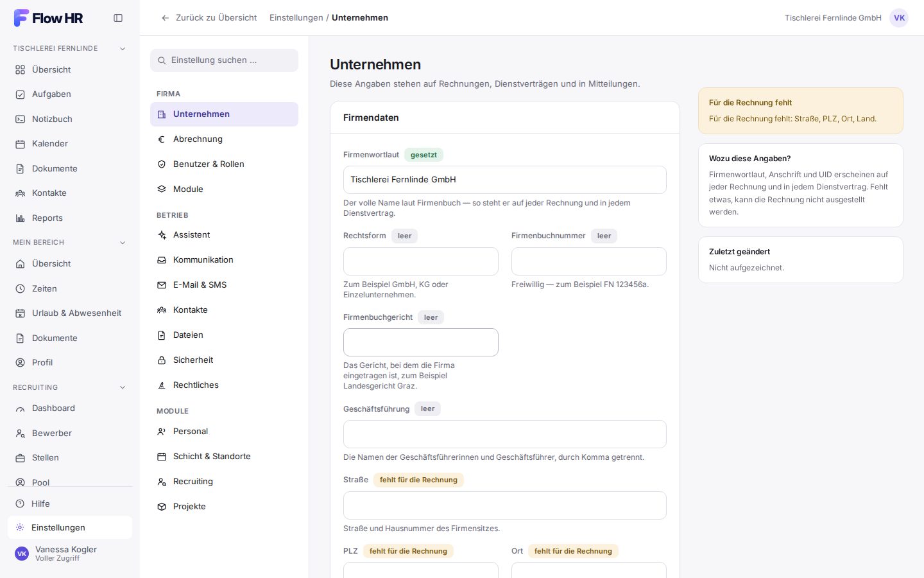Open Einstellungen in the main sidebar

click(x=70, y=528)
